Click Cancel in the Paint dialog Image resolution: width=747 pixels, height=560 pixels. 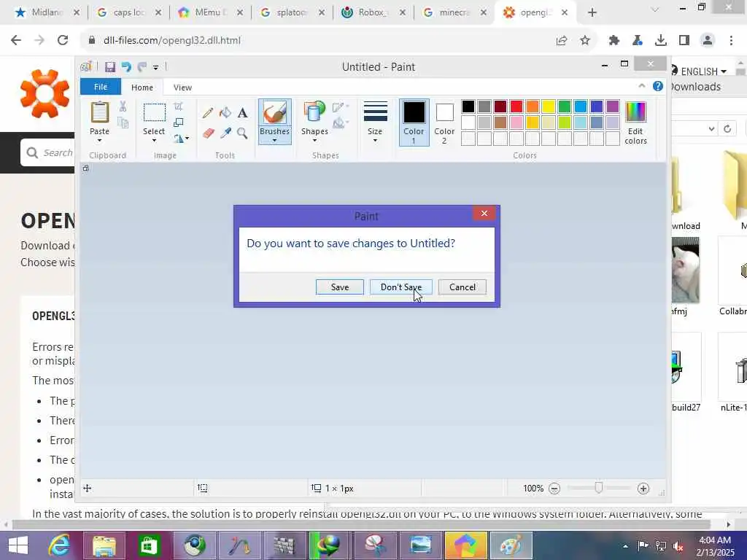point(462,287)
